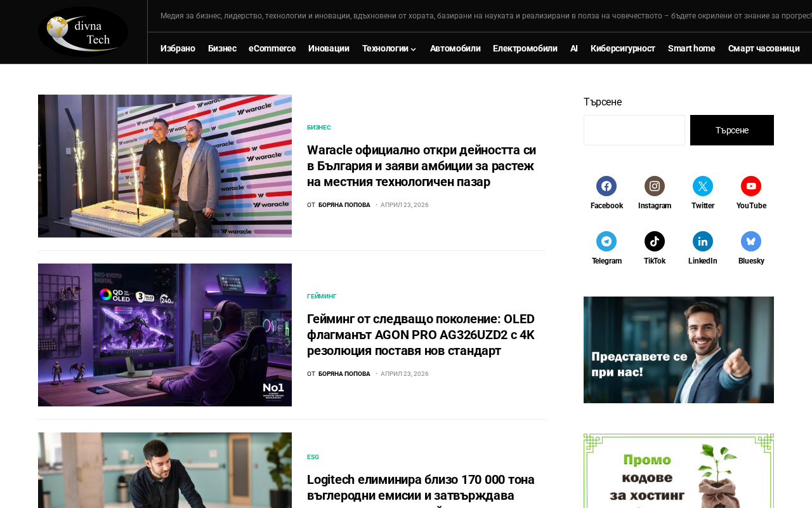Open the Instagram social icon
The image size is (812, 508).
tap(655, 186)
